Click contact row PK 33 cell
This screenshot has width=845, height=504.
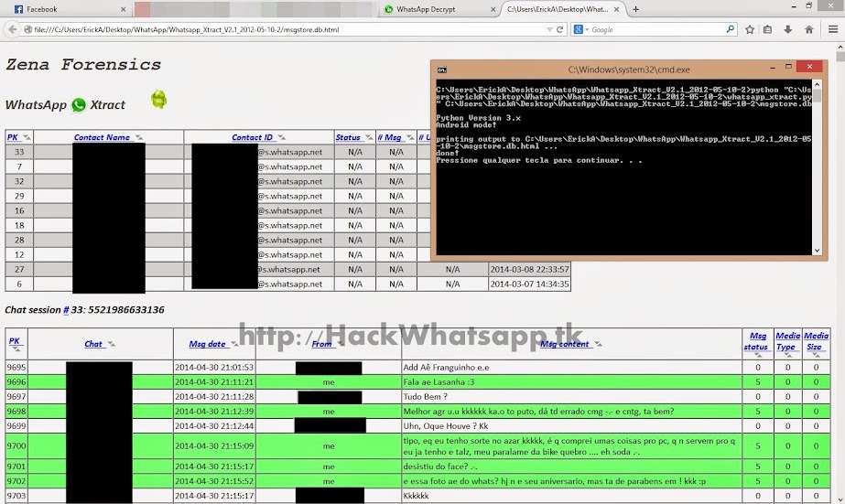(x=19, y=152)
